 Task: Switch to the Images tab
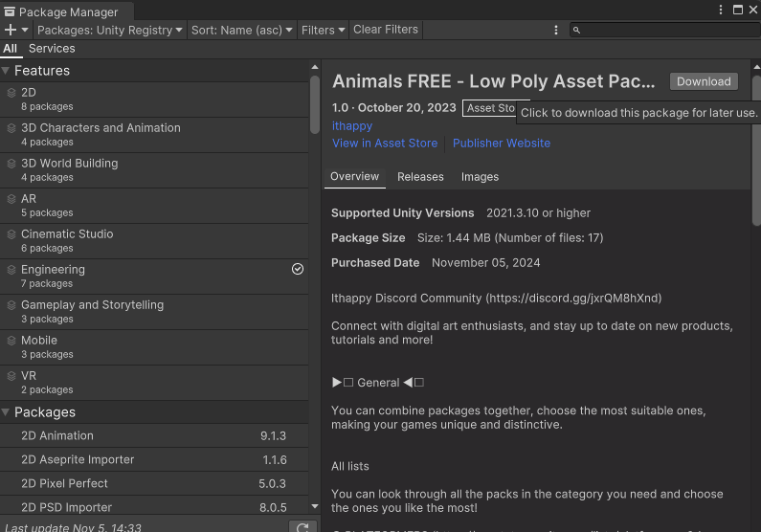(480, 176)
